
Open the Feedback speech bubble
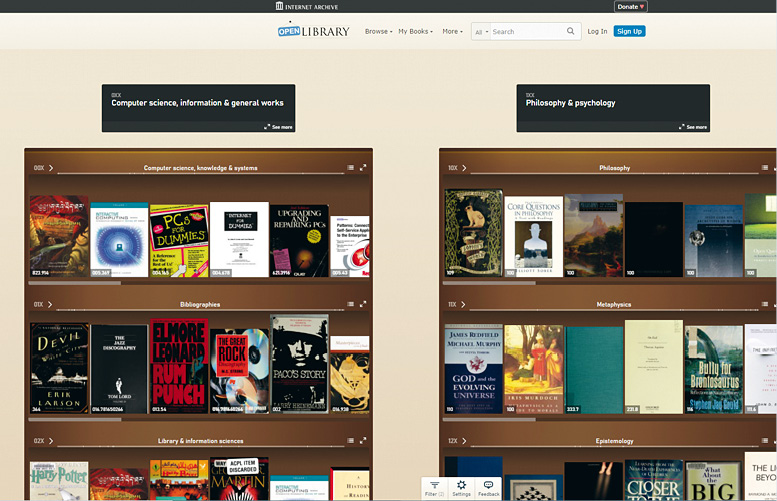tap(488, 488)
